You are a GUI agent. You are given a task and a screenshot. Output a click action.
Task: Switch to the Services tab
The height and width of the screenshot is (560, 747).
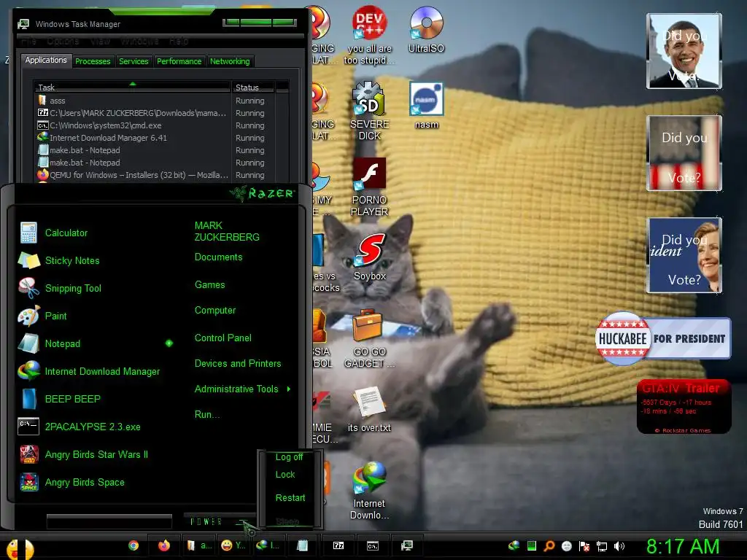[x=133, y=61]
